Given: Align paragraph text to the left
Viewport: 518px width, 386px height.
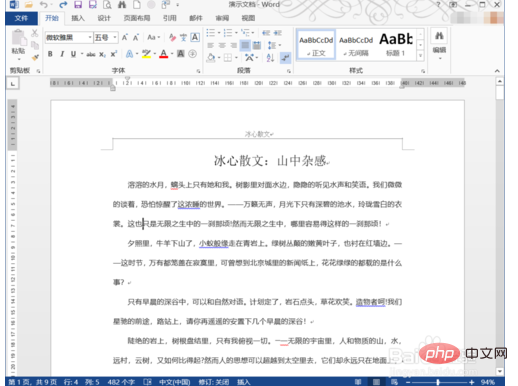Looking at the screenshot, I should tap(210, 45).
